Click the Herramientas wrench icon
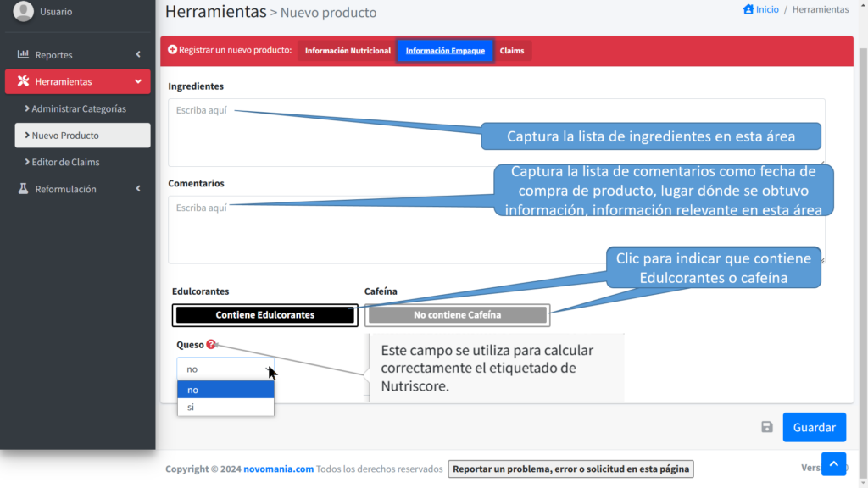Screen dimensions: 868x488 click(x=24, y=81)
